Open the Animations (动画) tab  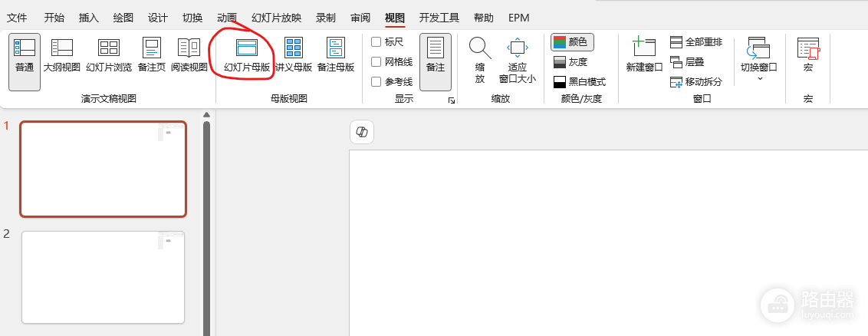coord(227,18)
